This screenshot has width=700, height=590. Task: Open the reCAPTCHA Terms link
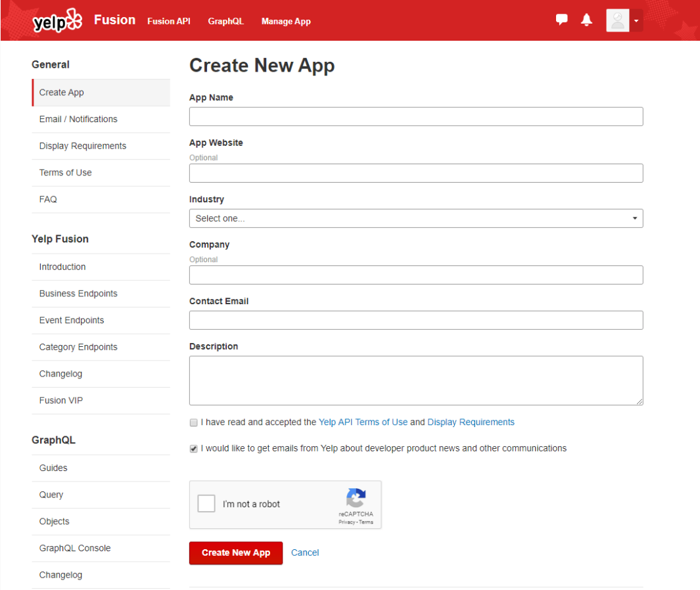[x=366, y=522]
